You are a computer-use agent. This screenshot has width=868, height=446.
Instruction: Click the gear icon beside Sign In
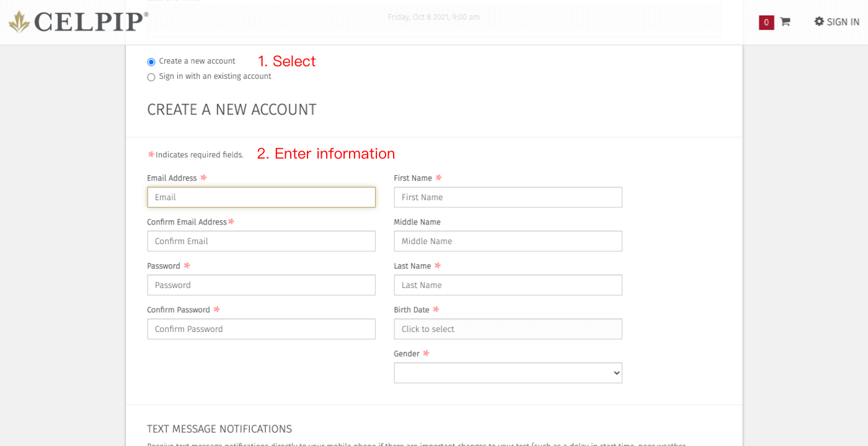pos(819,22)
